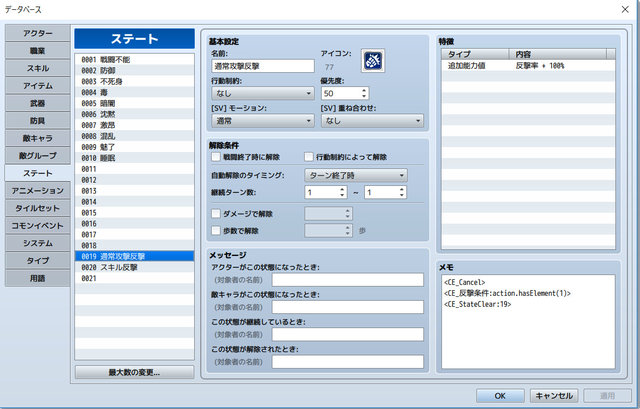
Task: Click the タイプ column header
Action: (x=476, y=54)
